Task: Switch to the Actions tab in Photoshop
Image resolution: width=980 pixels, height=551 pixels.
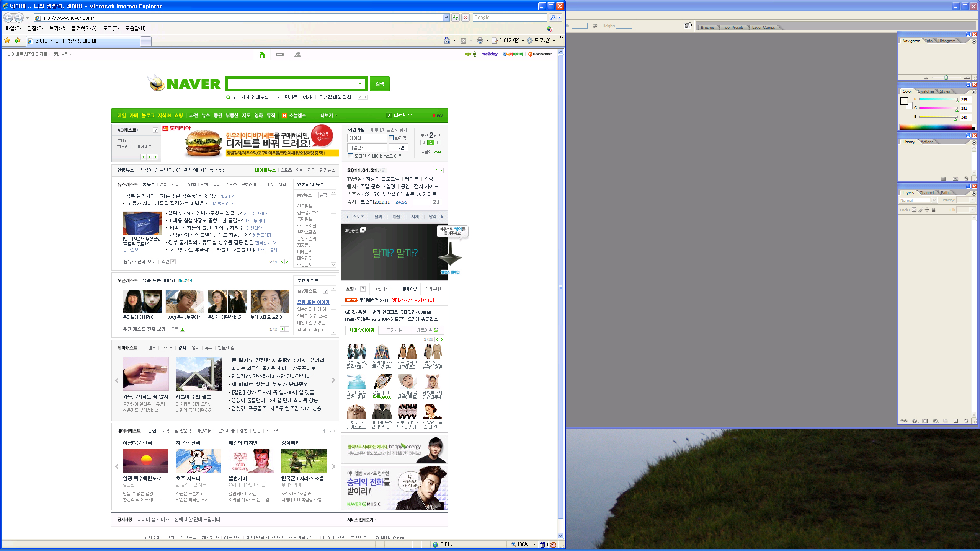Action: click(927, 142)
